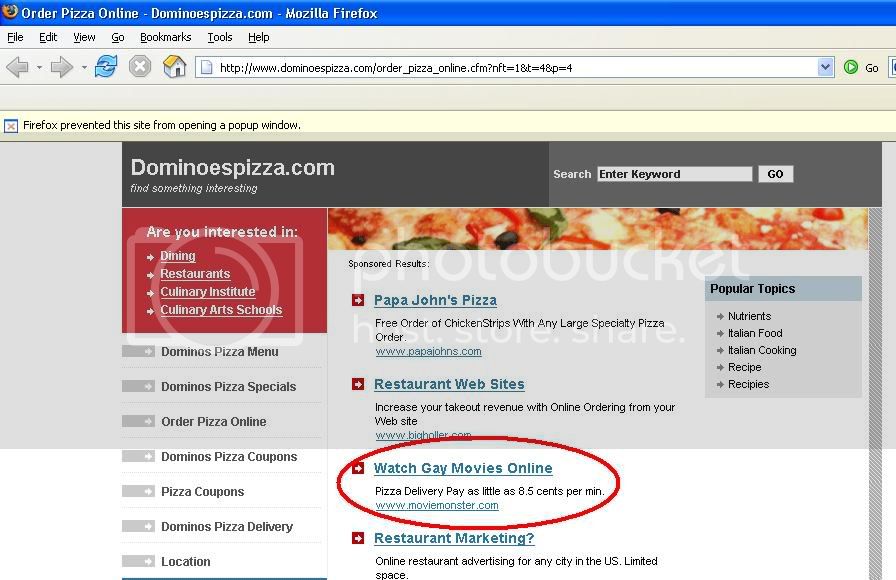896x580 pixels.
Task: Click the Forward arrow button
Action: click(61, 67)
